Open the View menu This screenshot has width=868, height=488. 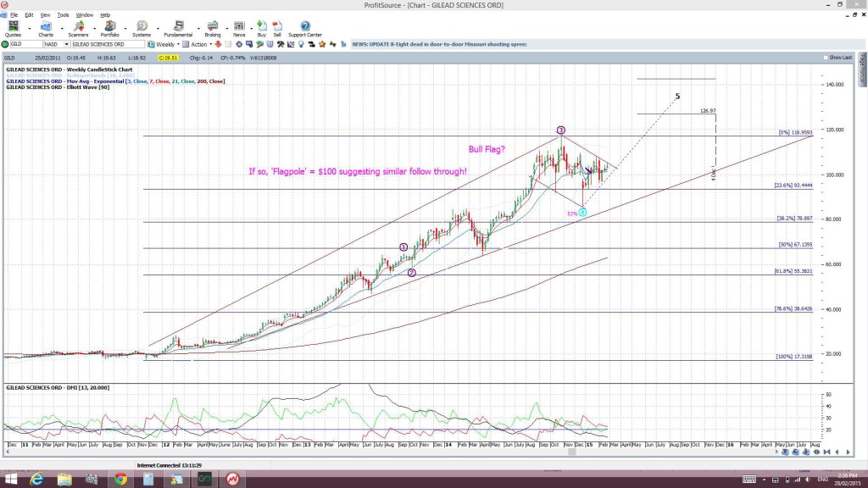coord(46,15)
